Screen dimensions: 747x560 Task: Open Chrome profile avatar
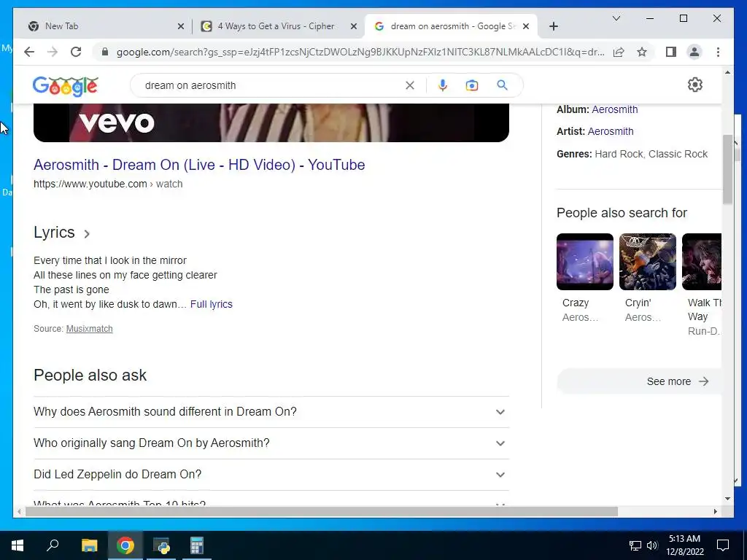(694, 52)
